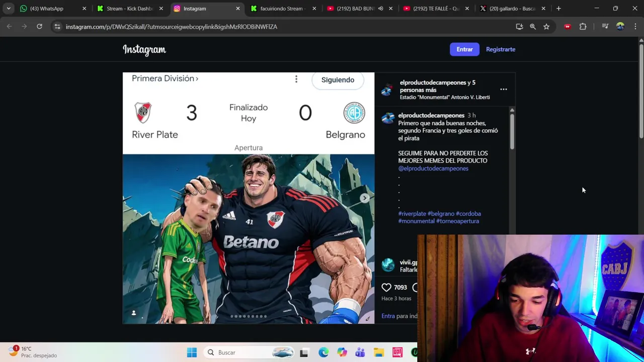644x362 pixels.
Task: Open the Chrome three-dot menu
Action: [635, 27]
